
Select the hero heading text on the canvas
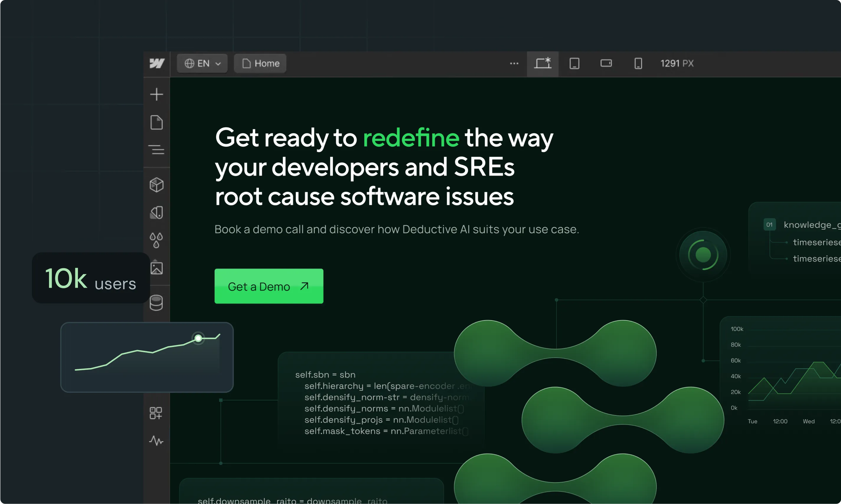pos(384,167)
